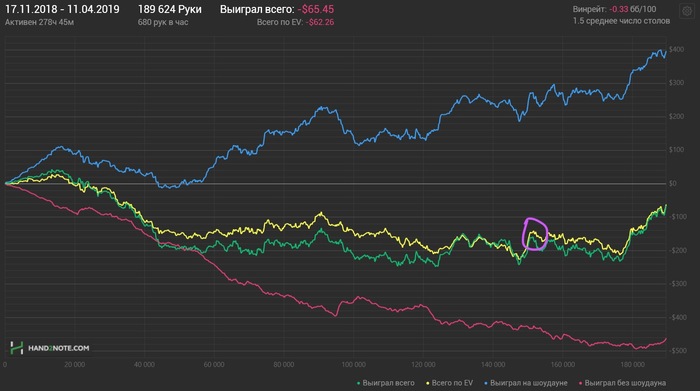Click the 'Выиграл всего: -$65.45' header total
Screen dimensions: 700x391
[x=277, y=9]
